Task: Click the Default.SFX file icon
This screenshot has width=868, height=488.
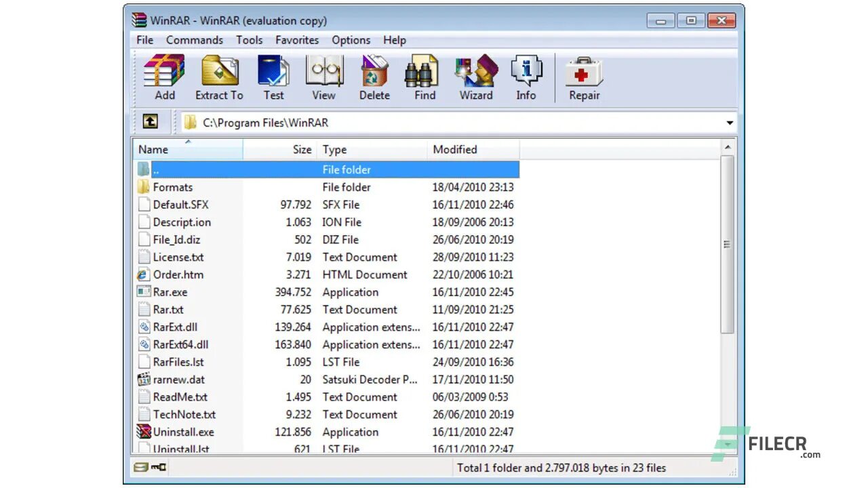Action: tap(143, 205)
